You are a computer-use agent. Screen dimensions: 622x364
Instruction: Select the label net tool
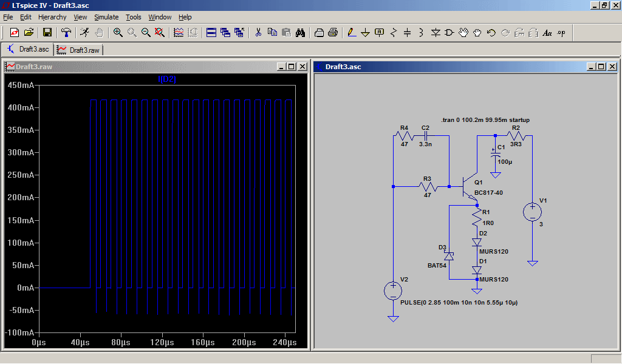click(379, 33)
